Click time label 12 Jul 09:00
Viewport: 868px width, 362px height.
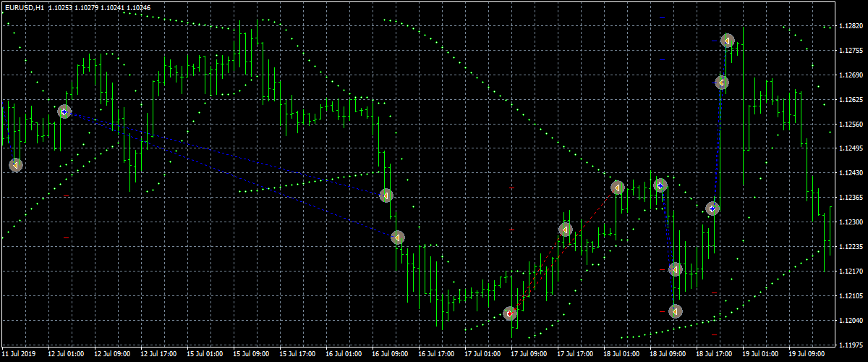click(111, 355)
